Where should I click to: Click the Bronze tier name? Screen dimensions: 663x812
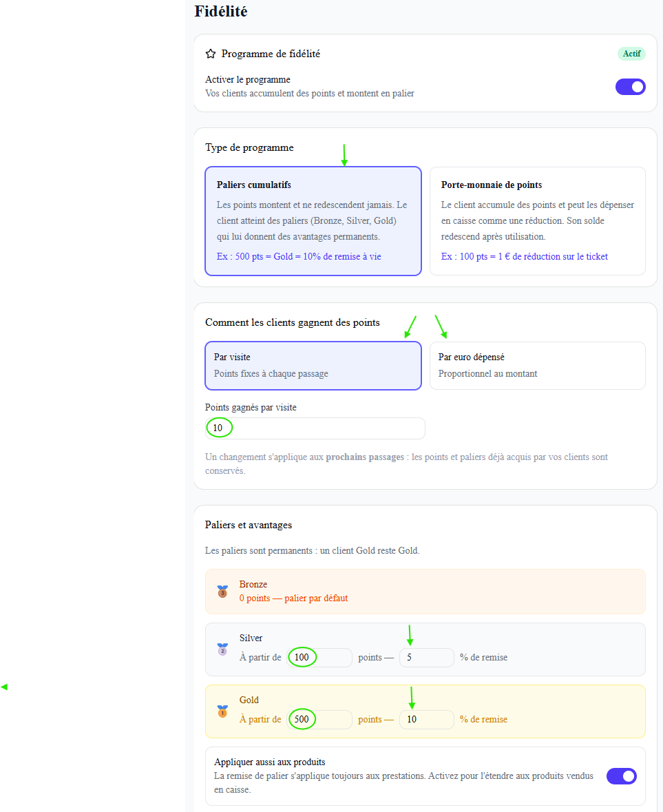click(253, 585)
